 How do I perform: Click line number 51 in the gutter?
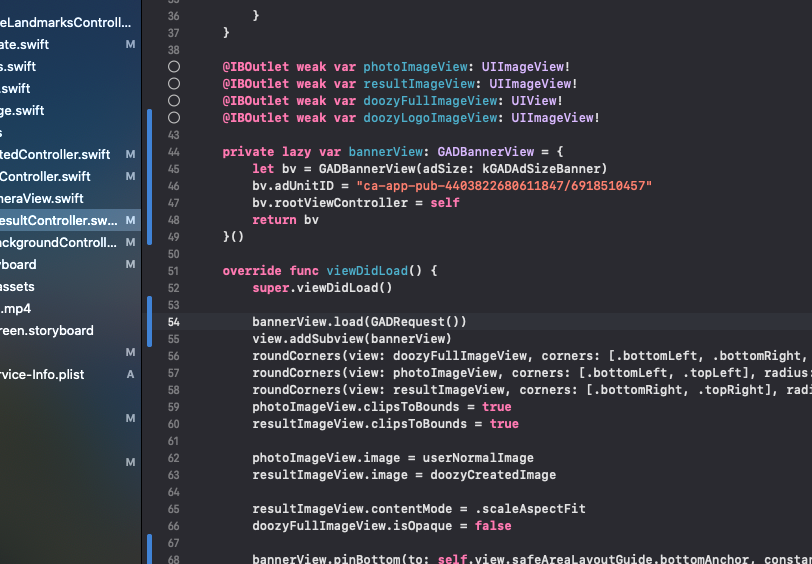[174, 271]
